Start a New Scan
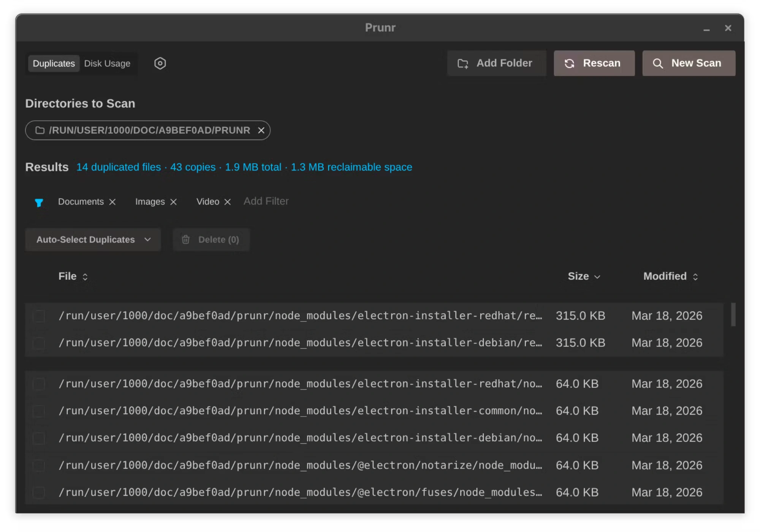 click(x=689, y=63)
